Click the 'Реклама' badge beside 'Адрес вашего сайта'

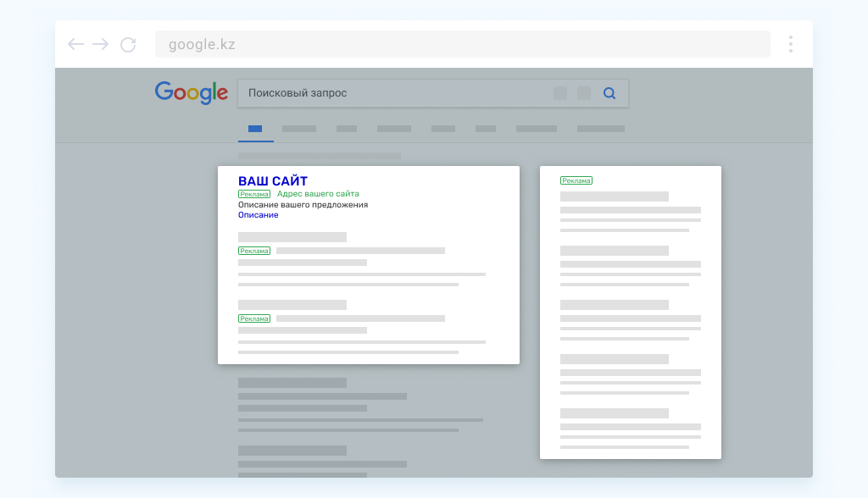click(x=254, y=194)
